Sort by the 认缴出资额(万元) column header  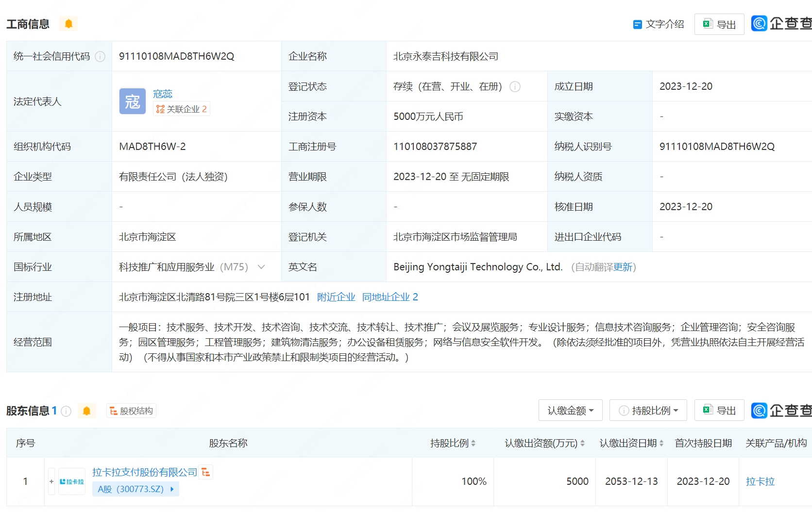click(x=545, y=443)
